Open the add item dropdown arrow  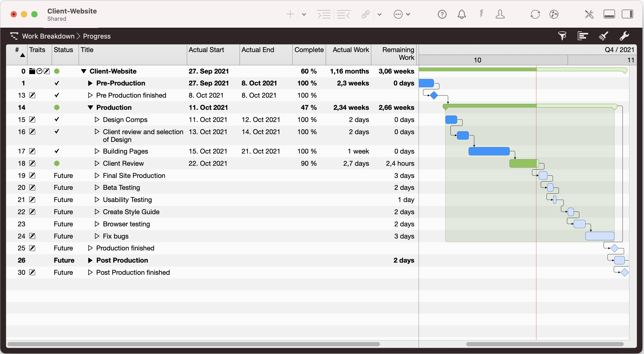pyautogui.click(x=304, y=15)
